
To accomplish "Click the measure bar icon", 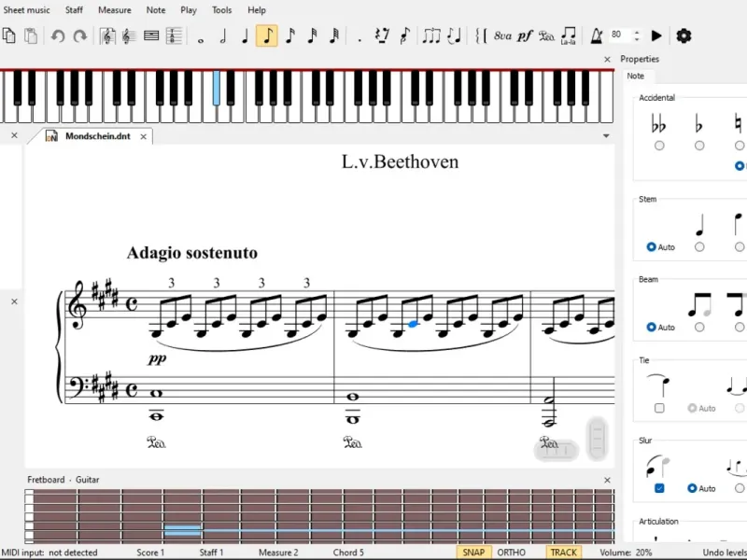I will 151,36.
